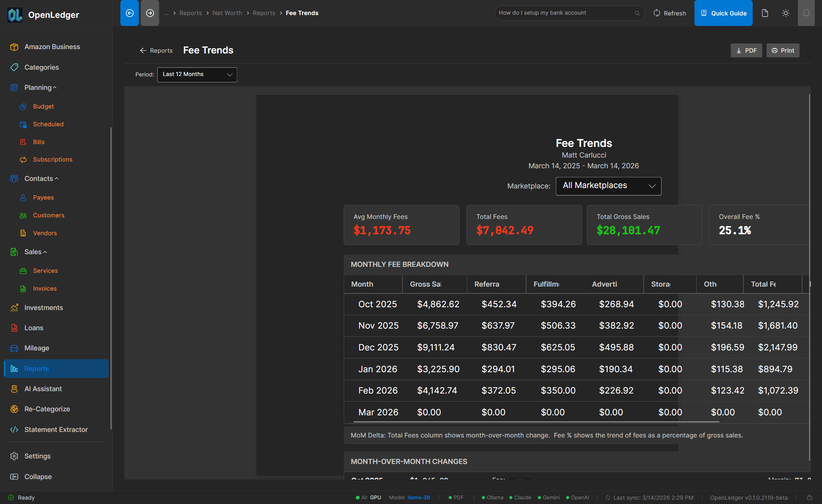Open the Mileage tracker
822x504 pixels.
click(x=36, y=348)
